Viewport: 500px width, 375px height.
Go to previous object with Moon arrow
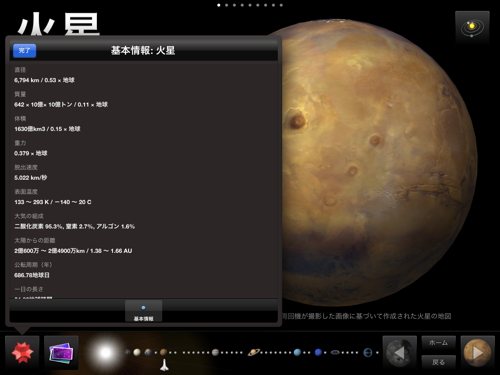tap(399, 353)
